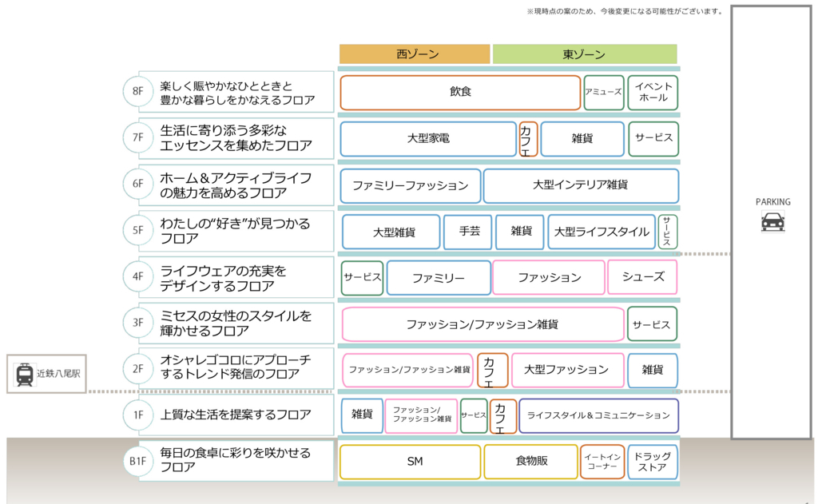Select the イートインコーナー box
The width and height of the screenshot is (818, 504).
click(x=602, y=462)
